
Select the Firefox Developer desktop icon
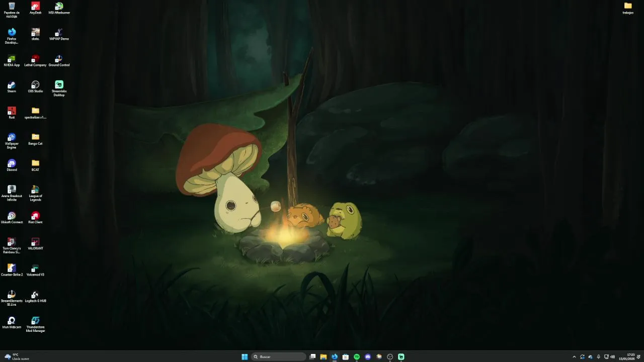click(x=12, y=36)
